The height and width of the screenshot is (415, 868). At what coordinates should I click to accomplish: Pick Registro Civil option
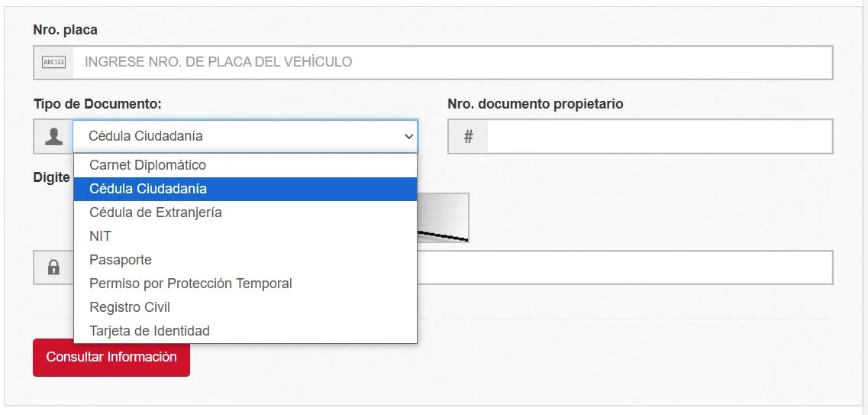click(130, 307)
